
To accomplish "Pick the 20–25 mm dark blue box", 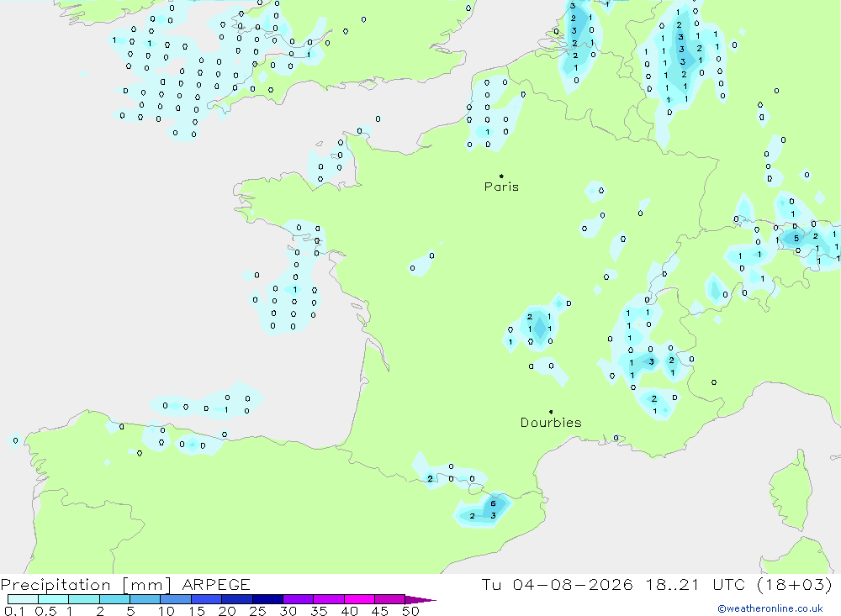I will click(x=237, y=599).
